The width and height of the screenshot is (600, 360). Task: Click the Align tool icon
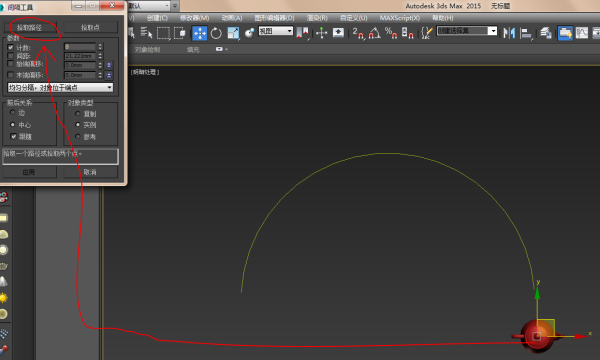coord(527,33)
